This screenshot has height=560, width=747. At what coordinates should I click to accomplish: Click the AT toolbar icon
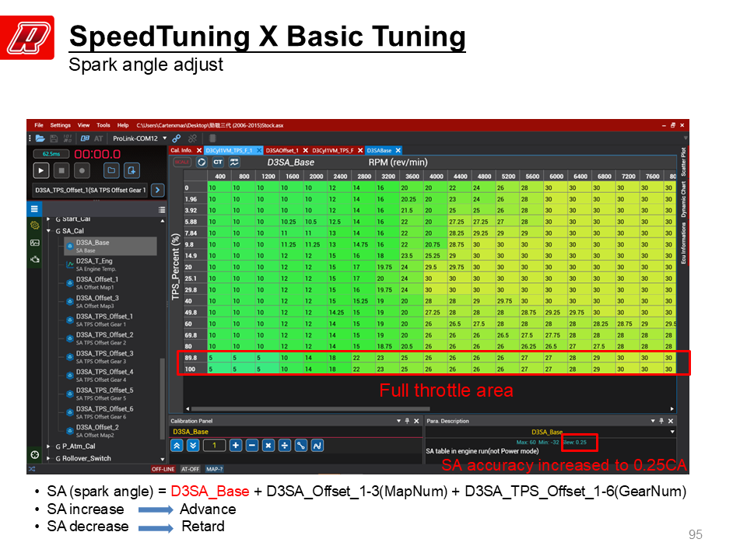point(99,138)
